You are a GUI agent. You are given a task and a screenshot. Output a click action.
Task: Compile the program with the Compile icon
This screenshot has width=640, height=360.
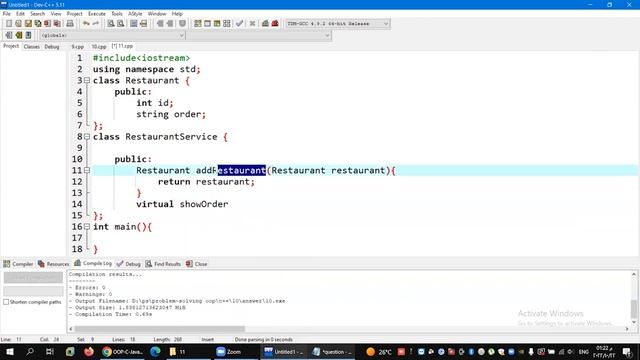coord(198,24)
